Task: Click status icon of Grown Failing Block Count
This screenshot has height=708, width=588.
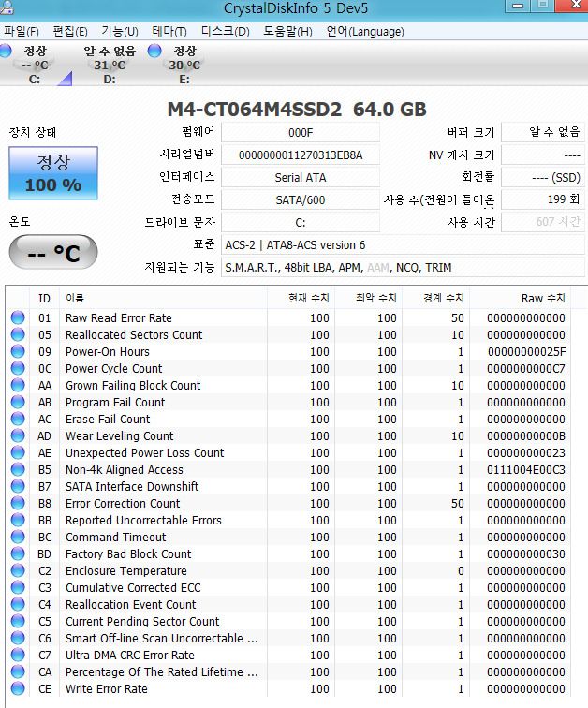Action: [18, 385]
